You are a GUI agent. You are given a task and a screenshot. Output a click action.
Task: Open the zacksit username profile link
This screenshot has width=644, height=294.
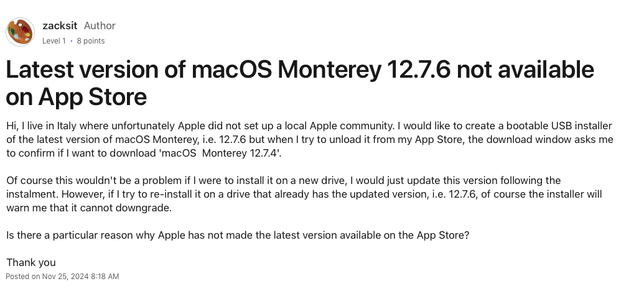60,25
